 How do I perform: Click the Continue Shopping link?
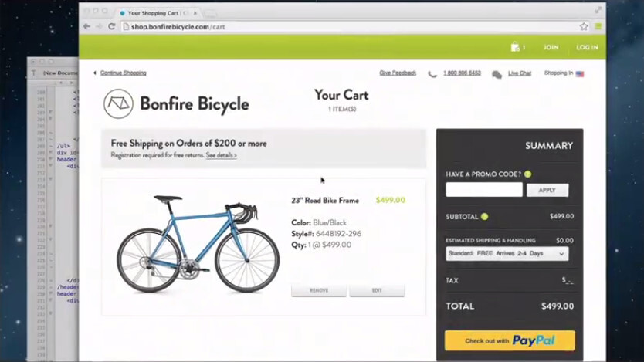(x=123, y=73)
